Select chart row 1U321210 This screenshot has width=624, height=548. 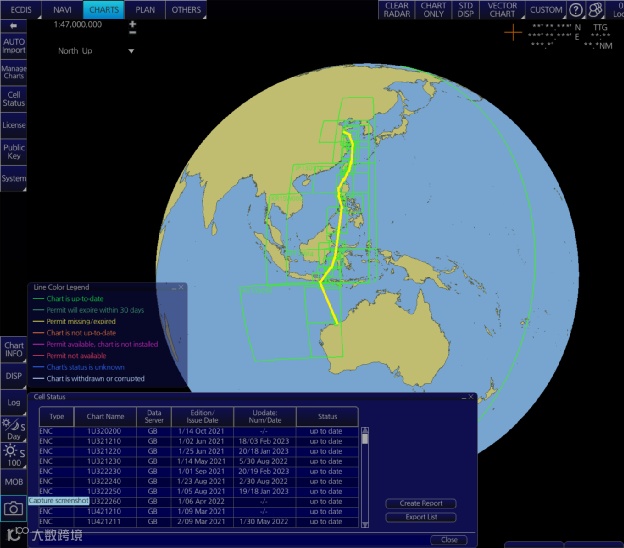pyautogui.click(x=199, y=441)
